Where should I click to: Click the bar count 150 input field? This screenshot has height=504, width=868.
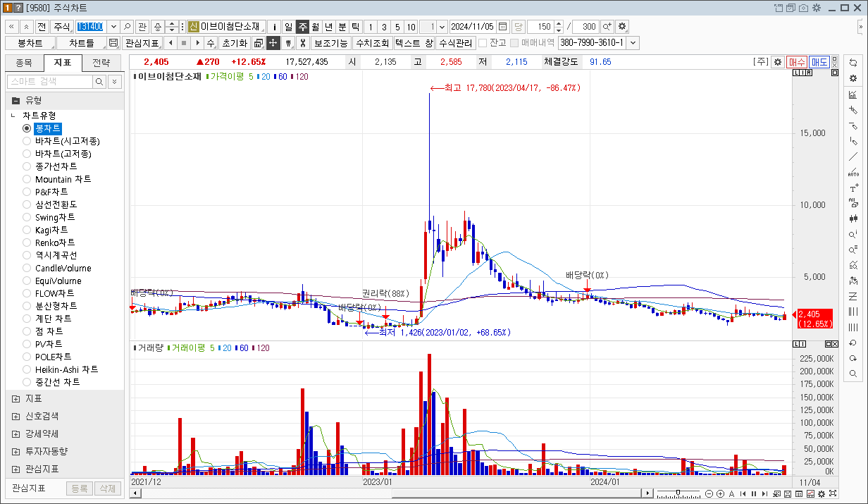click(x=540, y=26)
